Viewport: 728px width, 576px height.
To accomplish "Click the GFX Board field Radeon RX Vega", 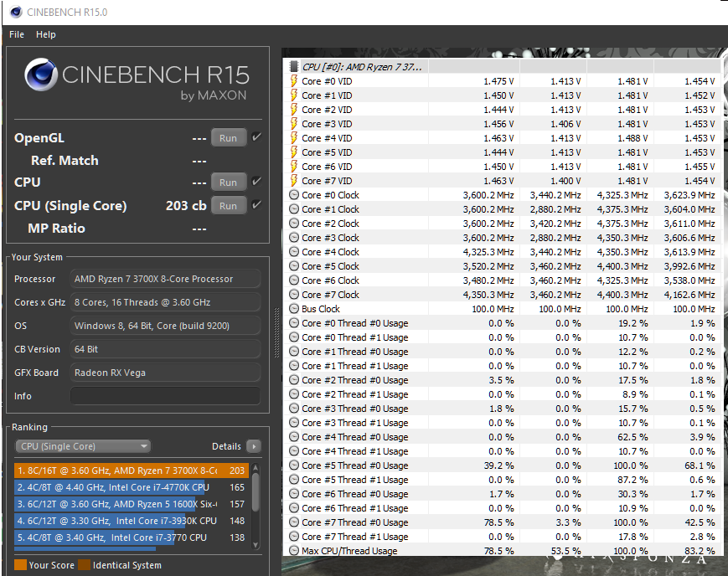I will click(165, 373).
